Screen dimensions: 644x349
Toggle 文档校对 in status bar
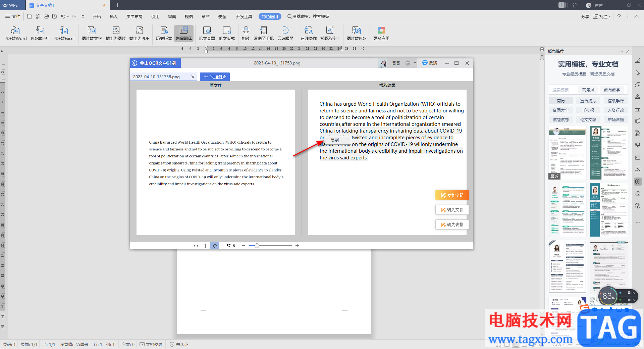point(151,344)
